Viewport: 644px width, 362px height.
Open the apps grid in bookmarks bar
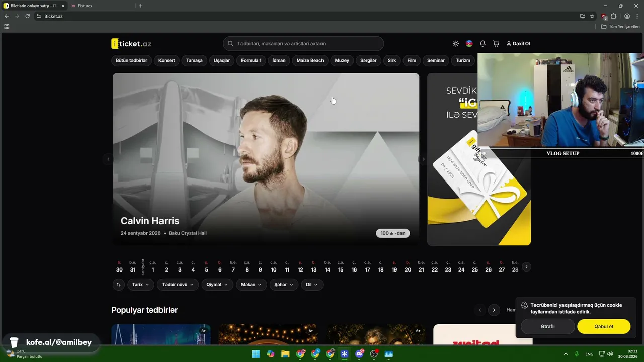tap(7, 26)
